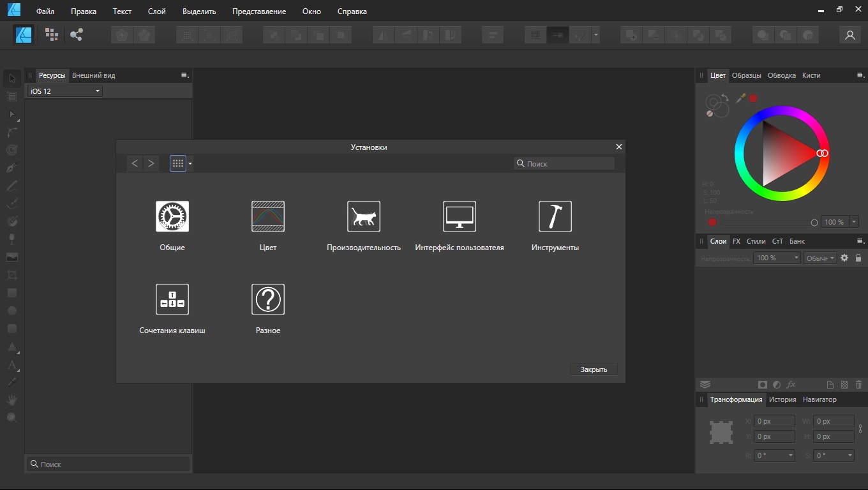Open grid view dropdown arrow in Установки
The width and height of the screenshot is (868, 490).
(190, 164)
